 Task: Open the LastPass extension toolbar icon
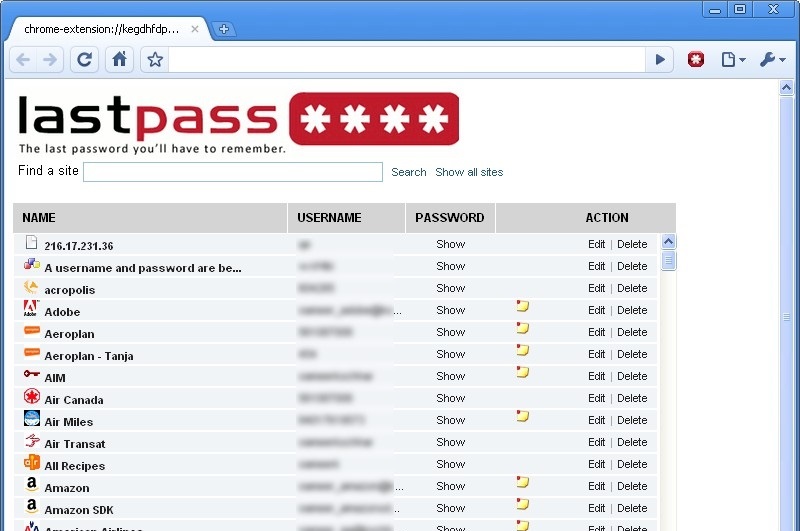point(695,60)
